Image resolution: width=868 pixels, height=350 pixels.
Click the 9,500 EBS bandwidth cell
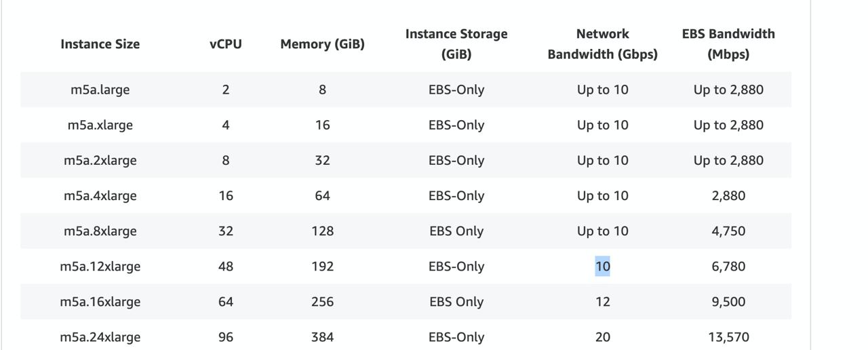728,301
